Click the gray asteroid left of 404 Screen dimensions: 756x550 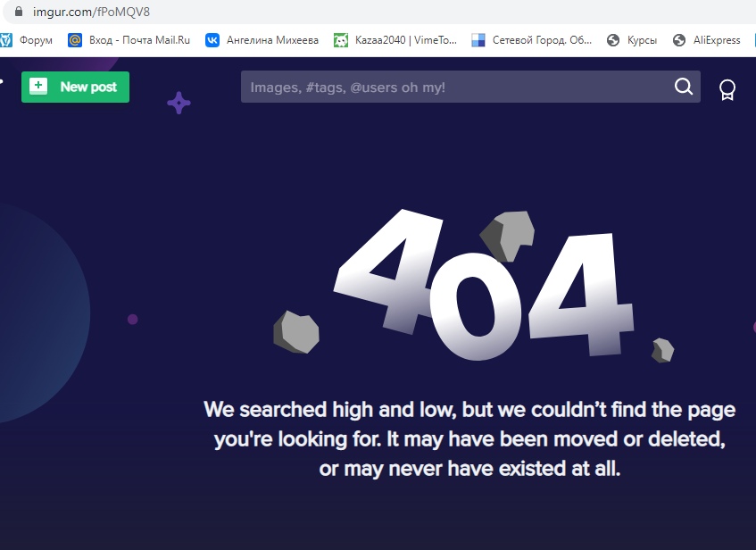click(x=296, y=332)
